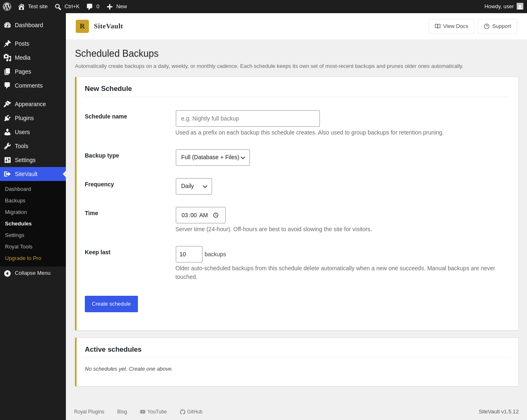Click the plus New icon
The image size is (527, 420).
[110, 7]
